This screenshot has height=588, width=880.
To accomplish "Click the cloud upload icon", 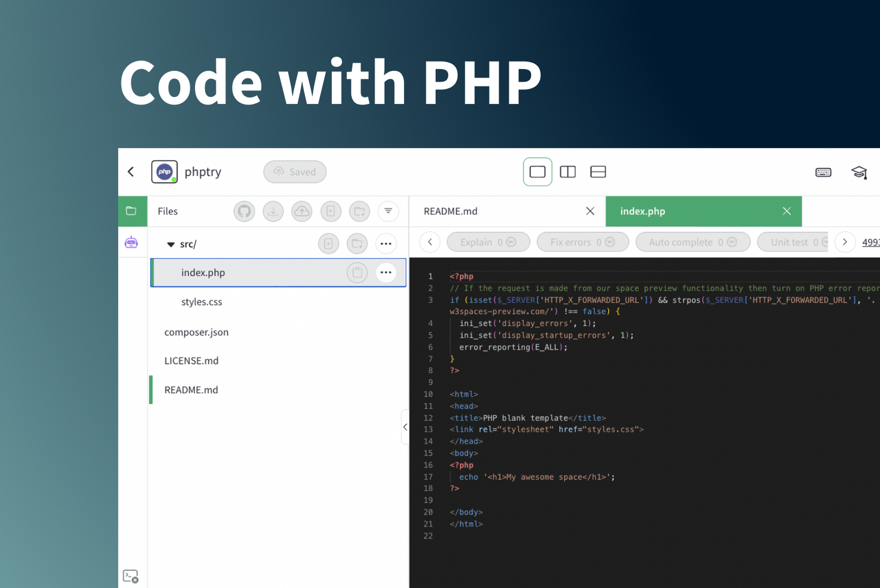I will (302, 211).
